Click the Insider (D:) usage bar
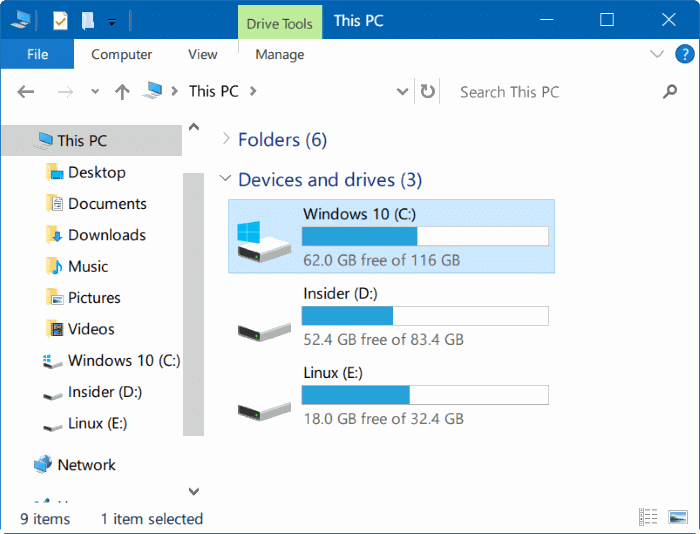Image resolution: width=700 pixels, height=534 pixels. 425,316
